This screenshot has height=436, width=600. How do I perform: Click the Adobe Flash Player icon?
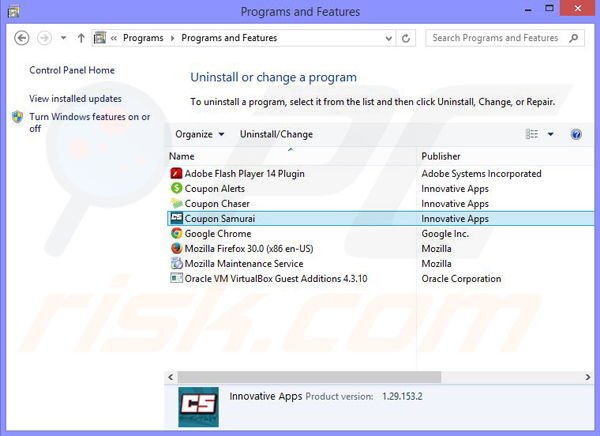point(176,173)
